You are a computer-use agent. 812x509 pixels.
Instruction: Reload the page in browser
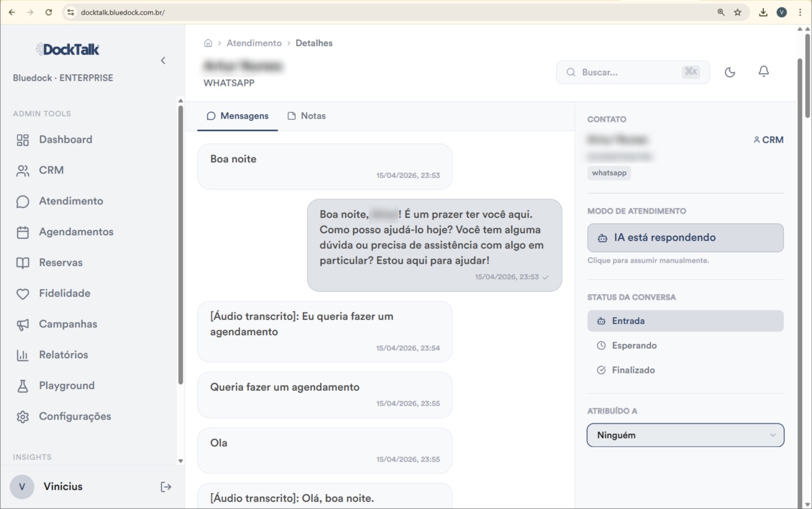tap(49, 12)
